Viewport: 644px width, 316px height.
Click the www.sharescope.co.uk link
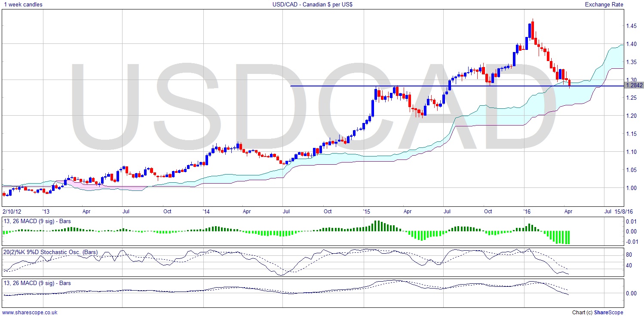coord(30,313)
